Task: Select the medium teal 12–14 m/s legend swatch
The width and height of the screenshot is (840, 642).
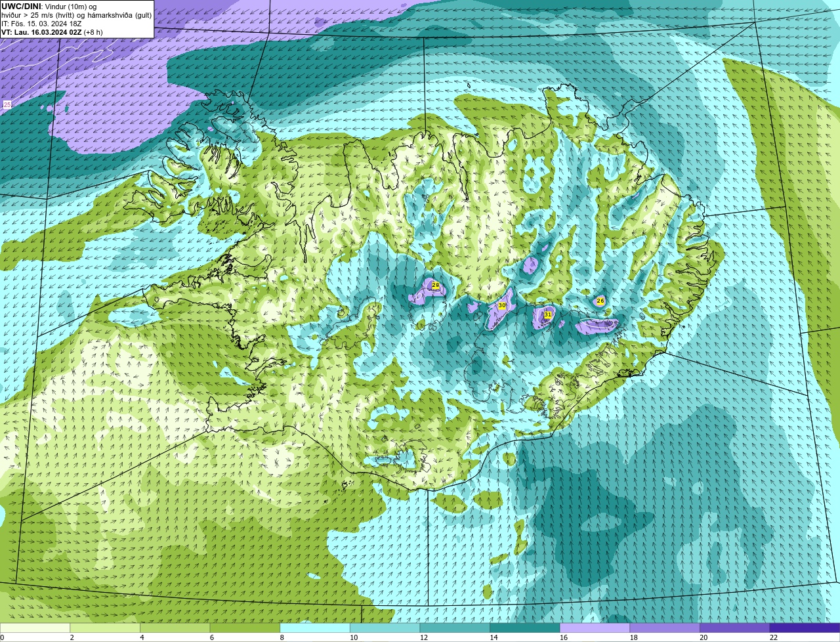Action: [x=455, y=628]
